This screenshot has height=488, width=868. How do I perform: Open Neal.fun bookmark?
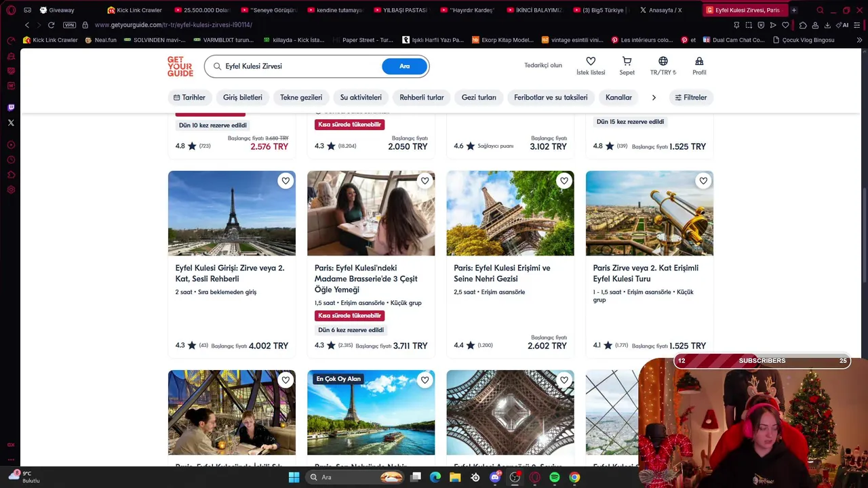point(100,40)
